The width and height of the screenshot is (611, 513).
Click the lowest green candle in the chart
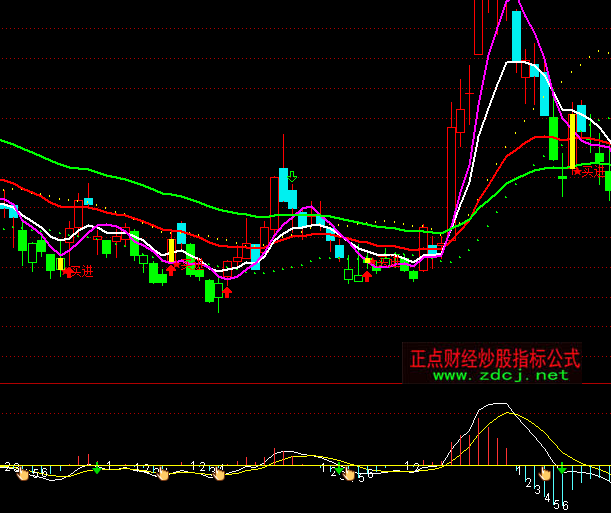210,290
